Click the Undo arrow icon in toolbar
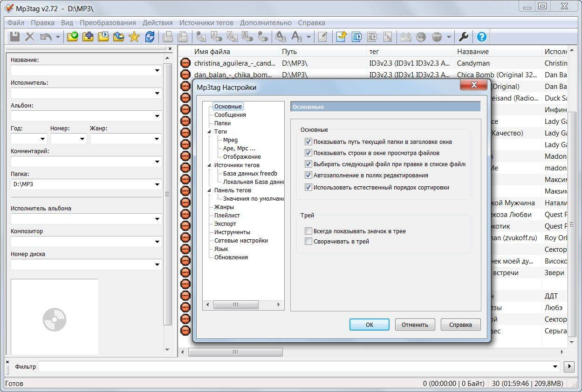The height and width of the screenshot is (392, 582). click(46, 37)
